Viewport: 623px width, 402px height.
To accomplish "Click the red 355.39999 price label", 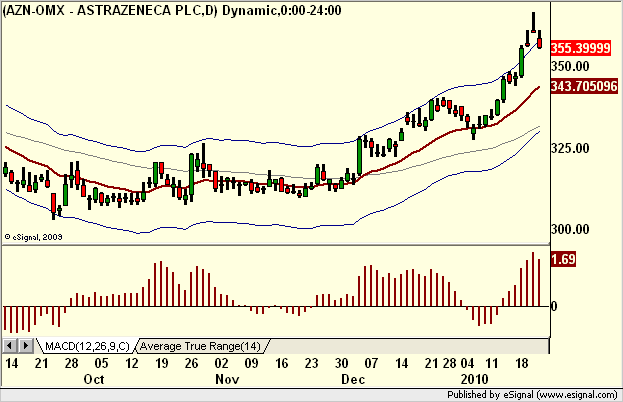I will tap(580, 48).
